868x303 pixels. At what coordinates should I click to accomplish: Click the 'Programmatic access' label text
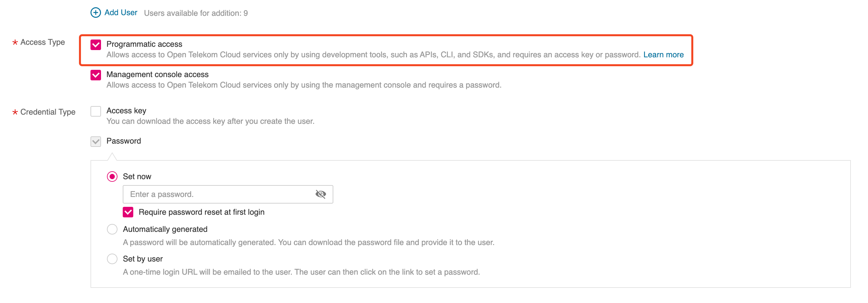click(x=144, y=44)
